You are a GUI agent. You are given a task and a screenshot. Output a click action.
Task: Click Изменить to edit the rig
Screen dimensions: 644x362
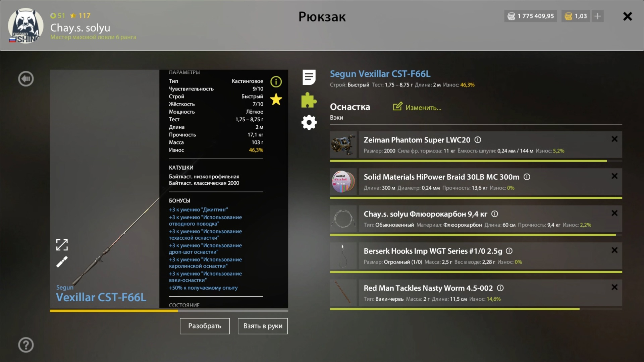pyautogui.click(x=417, y=107)
